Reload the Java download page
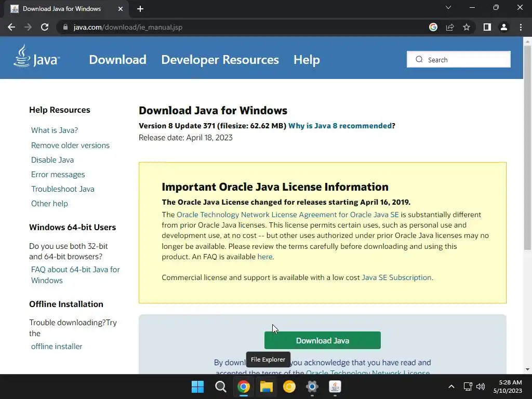 coord(45,27)
